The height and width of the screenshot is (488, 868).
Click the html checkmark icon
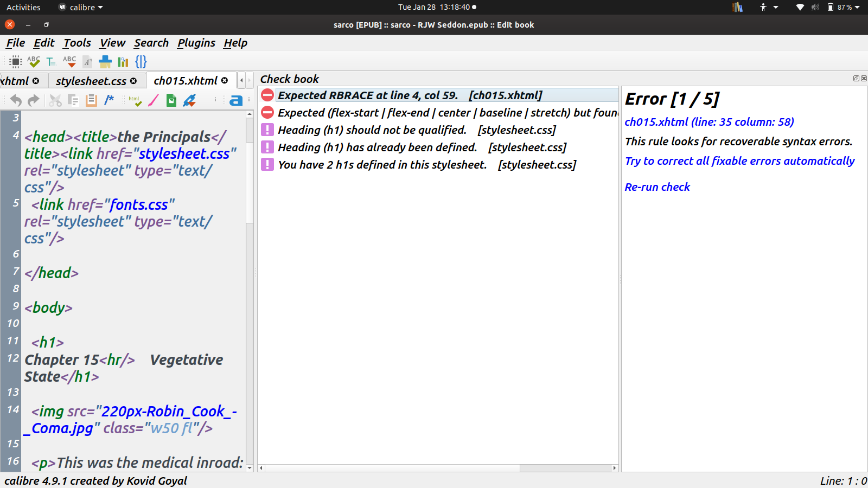pyautogui.click(x=135, y=100)
